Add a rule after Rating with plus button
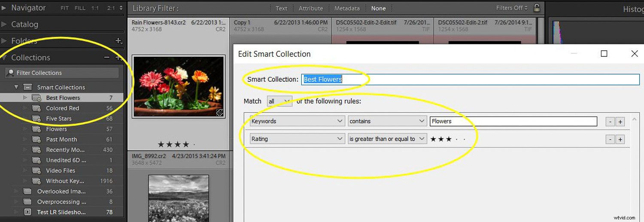Viewport: 644px width, 222px height. point(620,139)
